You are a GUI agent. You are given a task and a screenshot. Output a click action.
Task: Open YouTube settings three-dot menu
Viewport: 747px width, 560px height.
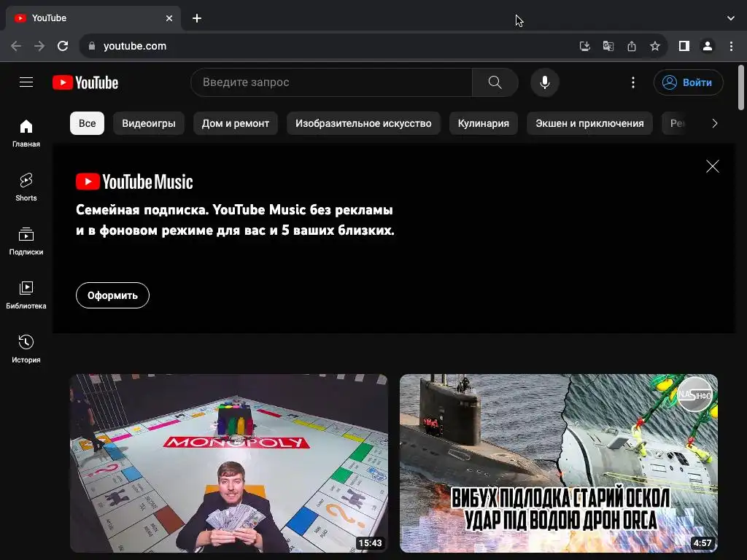tap(632, 82)
